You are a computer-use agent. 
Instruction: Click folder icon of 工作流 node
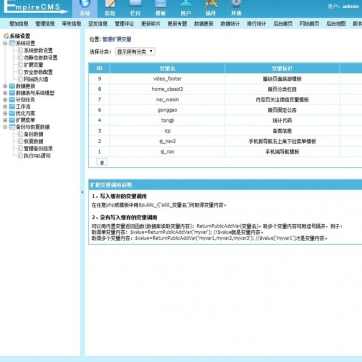coord(12,107)
